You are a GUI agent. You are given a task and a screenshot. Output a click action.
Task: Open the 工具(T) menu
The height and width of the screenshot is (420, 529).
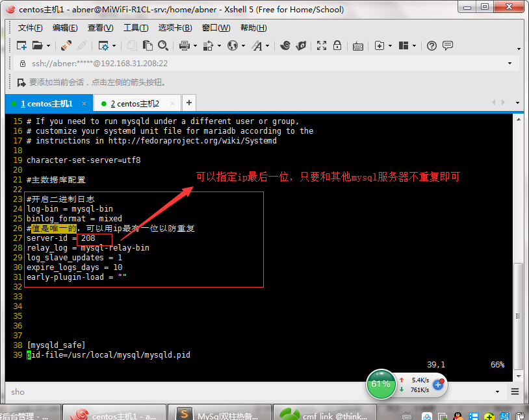click(136, 28)
